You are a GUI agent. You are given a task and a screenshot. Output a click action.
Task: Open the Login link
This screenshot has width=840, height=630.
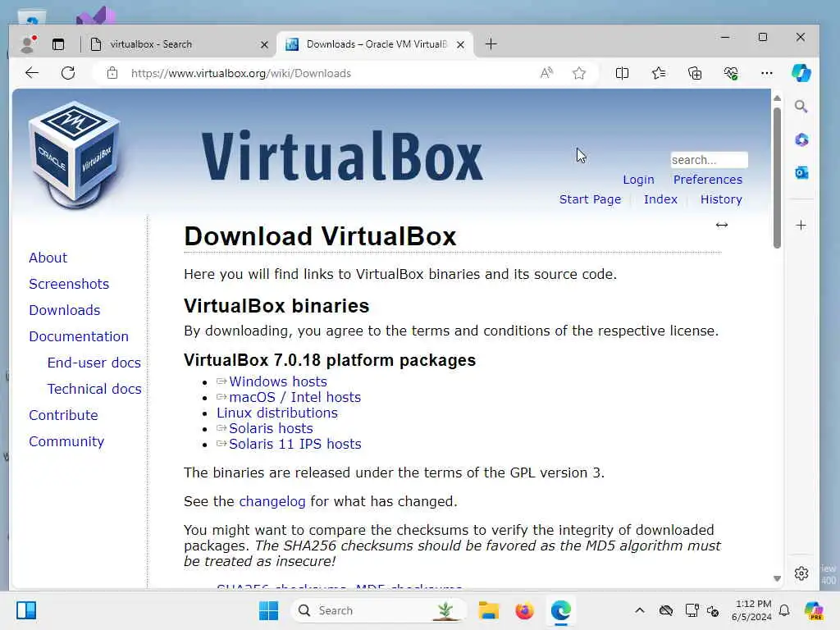pyautogui.click(x=638, y=180)
